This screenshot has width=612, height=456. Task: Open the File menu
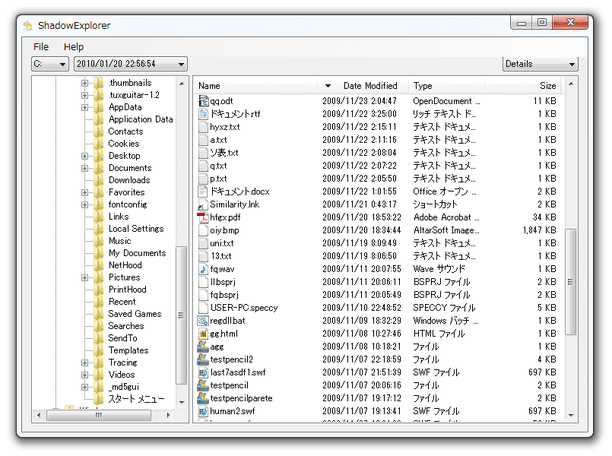(41, 47)
